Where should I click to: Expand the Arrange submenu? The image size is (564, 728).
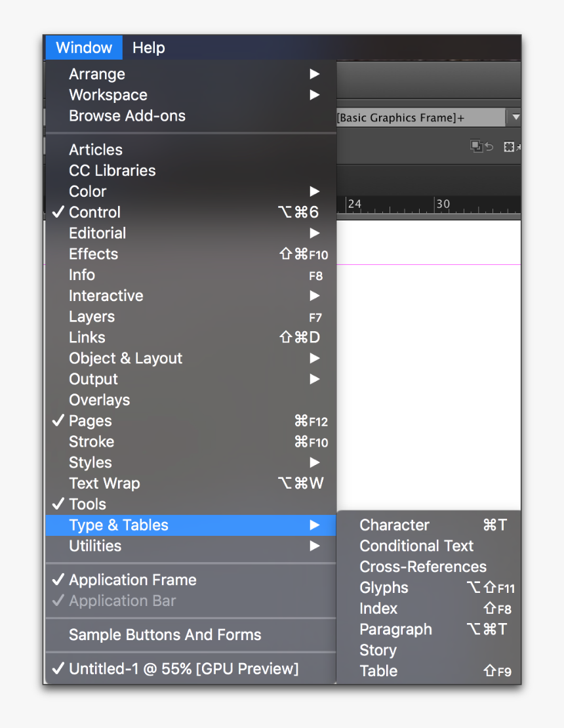click(x=191, y=74)
